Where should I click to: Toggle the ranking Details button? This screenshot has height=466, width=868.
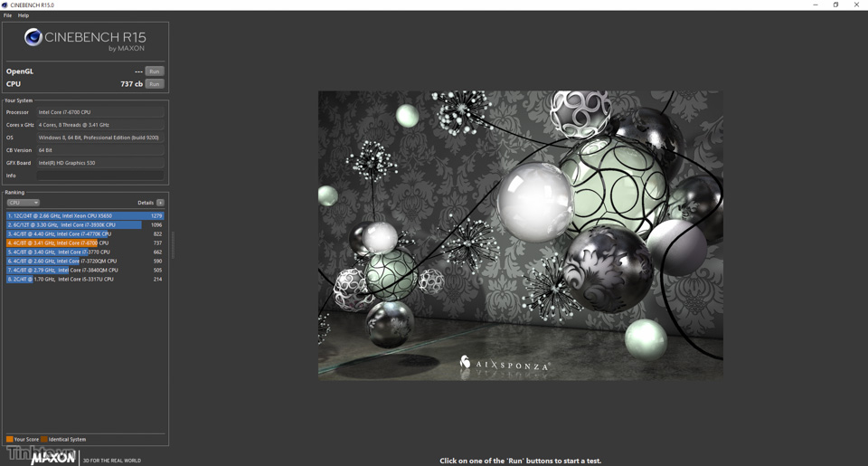(160, 203)
